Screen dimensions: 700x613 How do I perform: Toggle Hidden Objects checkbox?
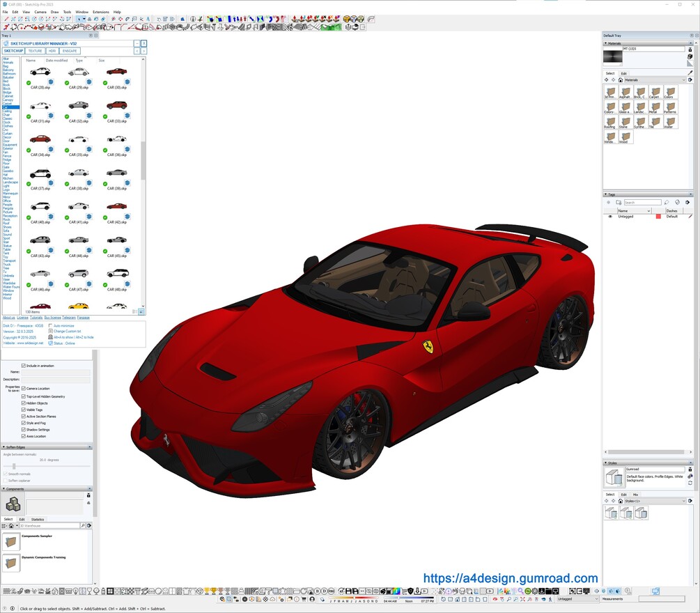point(24,403)
